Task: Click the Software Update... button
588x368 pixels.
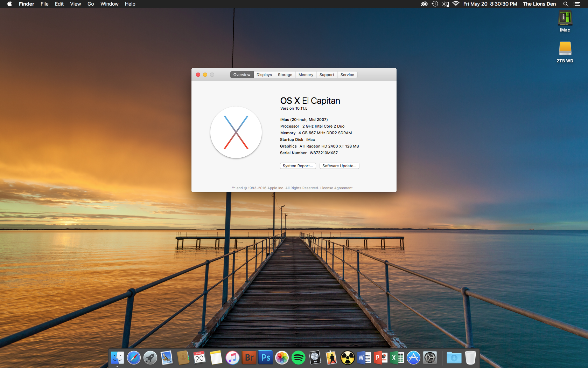Action: [x=339, y=166]
